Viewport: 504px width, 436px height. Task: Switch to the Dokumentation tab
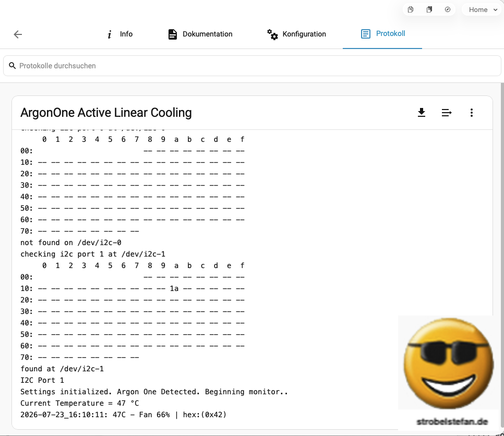pyautogui.click(x=200, y=34)
